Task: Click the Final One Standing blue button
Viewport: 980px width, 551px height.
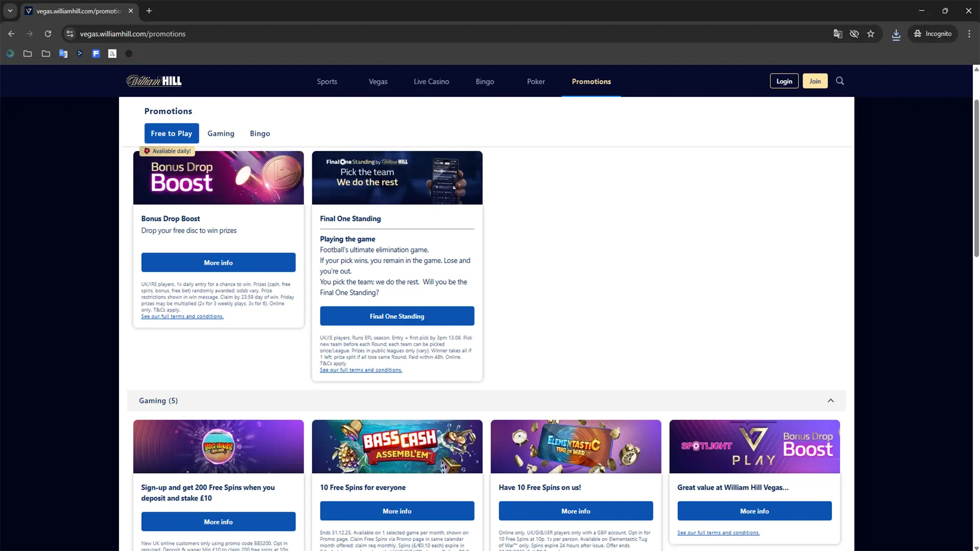Action: (x=397, y=316)
